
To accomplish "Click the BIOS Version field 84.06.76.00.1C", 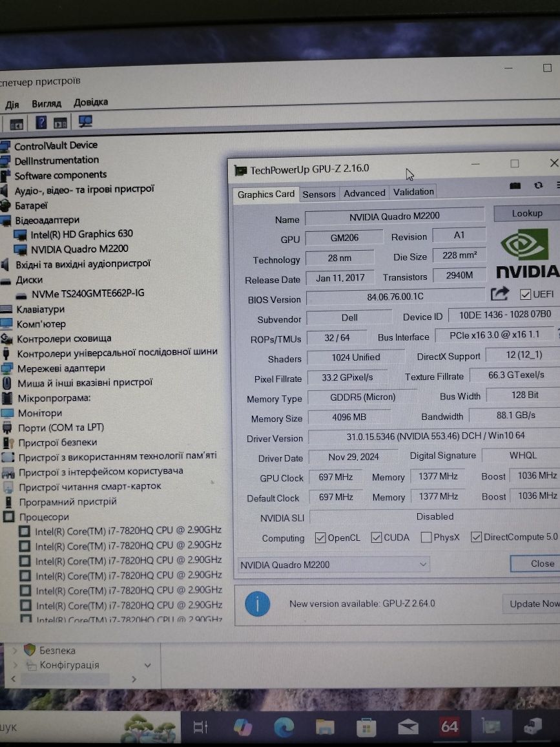I will click(395, 297).
